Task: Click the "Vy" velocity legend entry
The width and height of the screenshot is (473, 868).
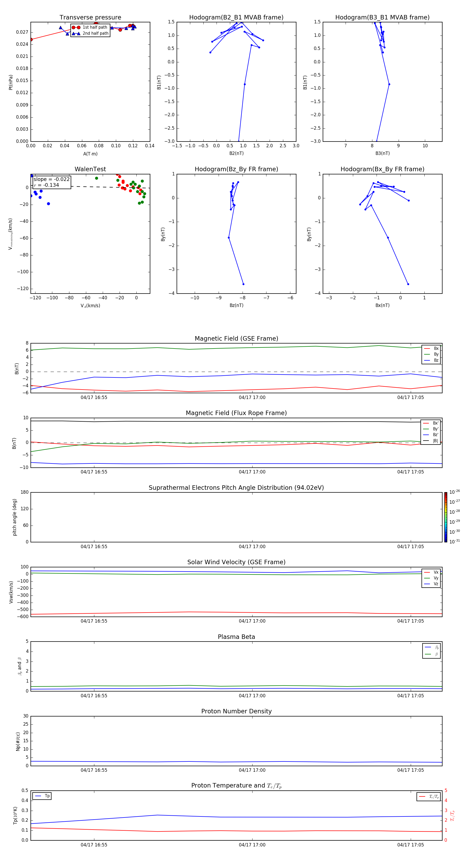Action: [x=431, y=578]
